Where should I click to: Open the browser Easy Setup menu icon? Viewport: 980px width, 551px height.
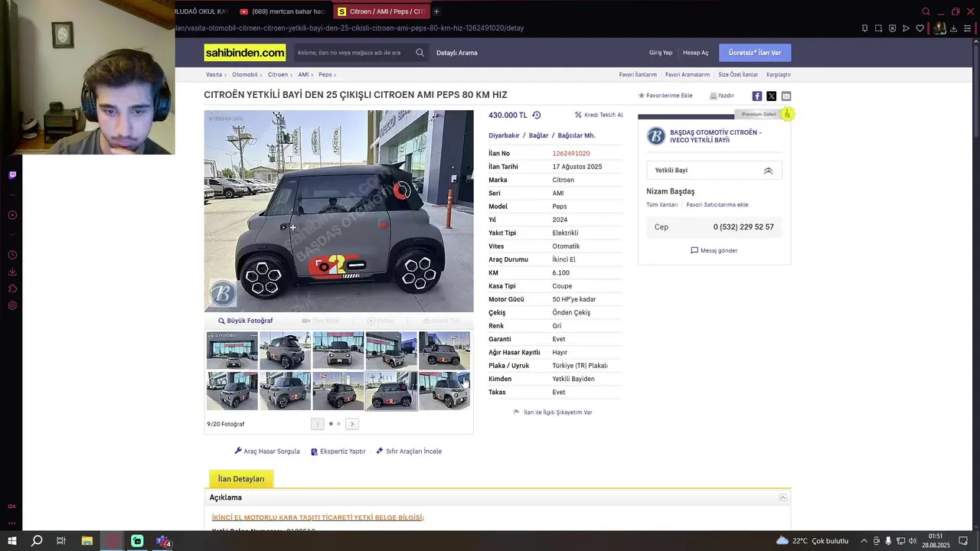[x=967, y=28]
